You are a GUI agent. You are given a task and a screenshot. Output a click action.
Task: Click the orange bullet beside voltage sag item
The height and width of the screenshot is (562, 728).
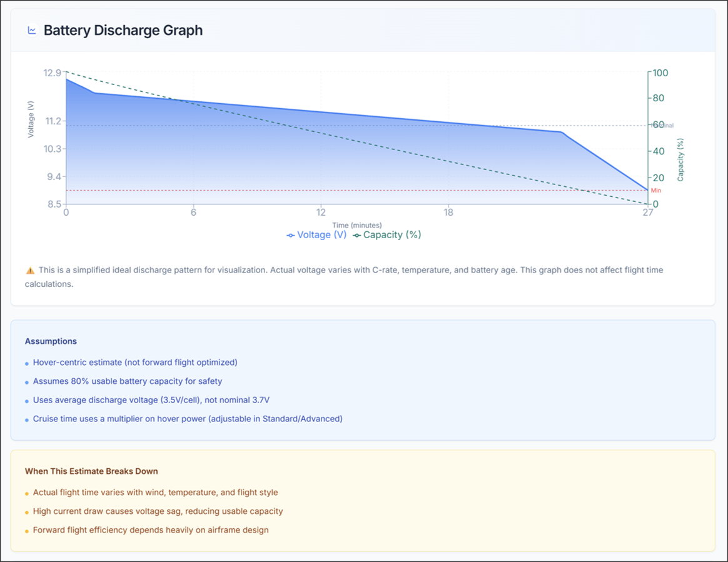pos(28,511)
